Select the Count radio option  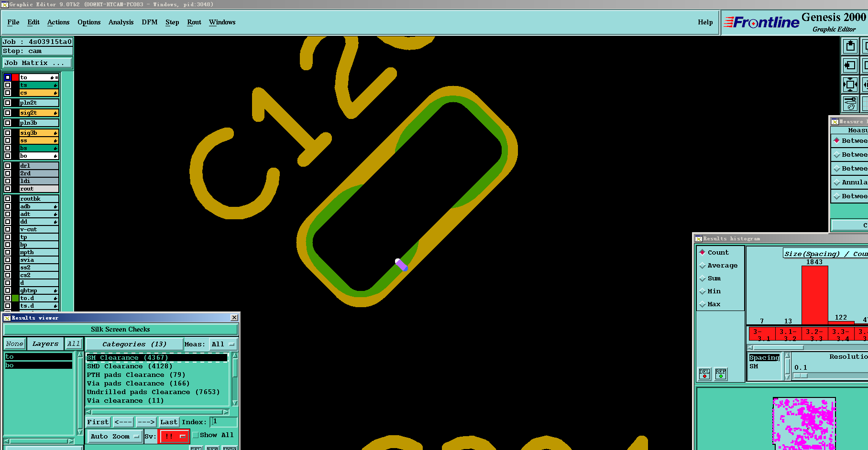(x=702, y=252)
